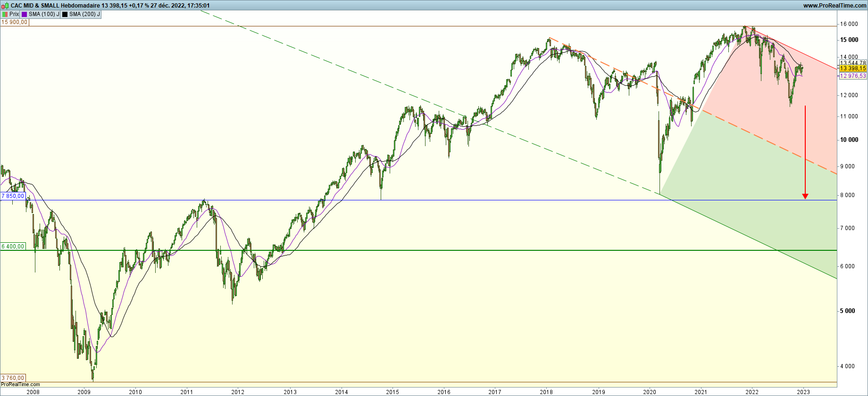Click the 2019 label on time axis
This screenshot has width=868, height=396.
599,392
